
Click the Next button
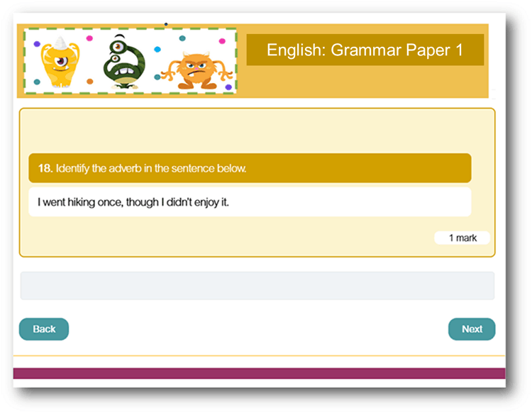click(472, 329)
